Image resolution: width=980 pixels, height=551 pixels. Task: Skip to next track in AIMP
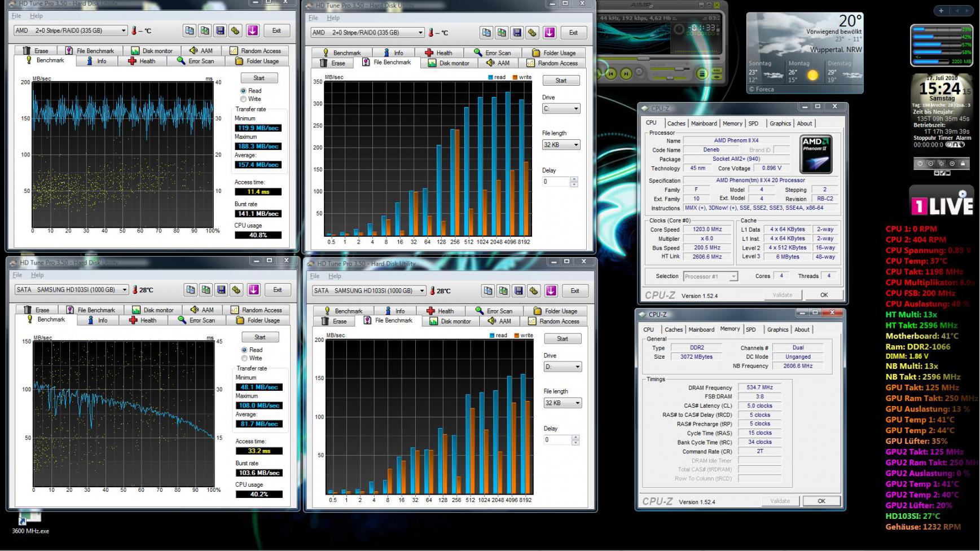(626, 73)
